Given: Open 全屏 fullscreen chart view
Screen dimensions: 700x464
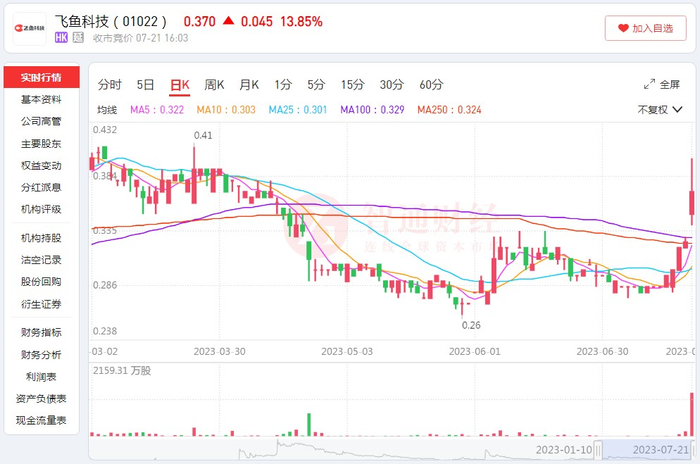Looking at the screenshot, I should coord(662,84).
